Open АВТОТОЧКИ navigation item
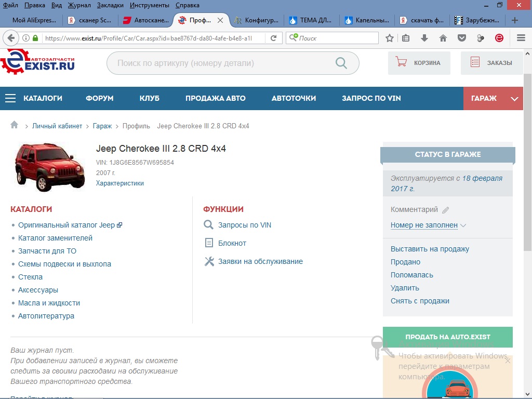This screenshot has height=399, width=532. tap(294, 98)
